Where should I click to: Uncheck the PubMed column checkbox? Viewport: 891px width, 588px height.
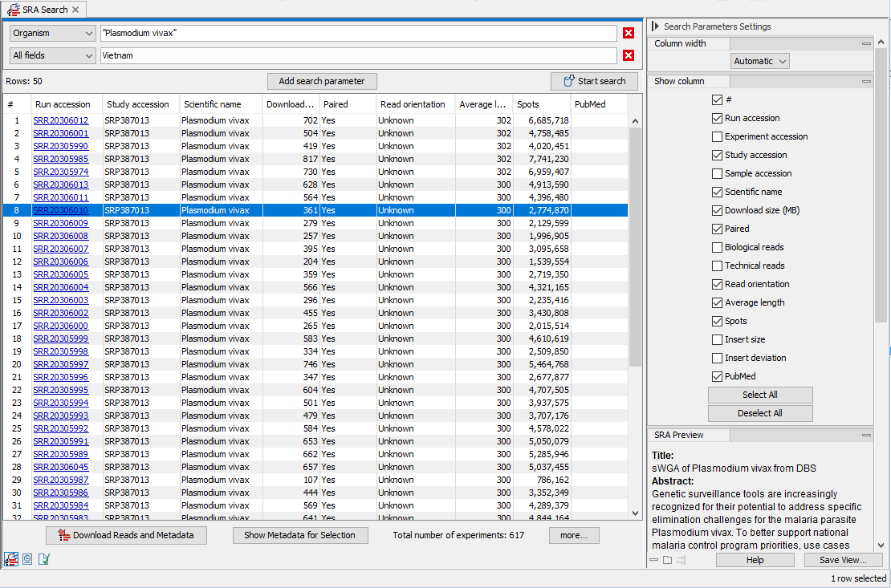717,376
